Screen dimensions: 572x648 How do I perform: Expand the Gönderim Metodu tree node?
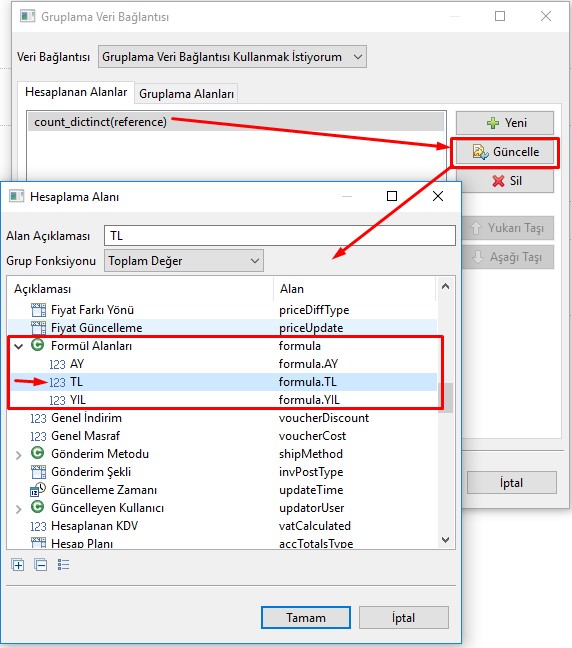click(19, 455)
